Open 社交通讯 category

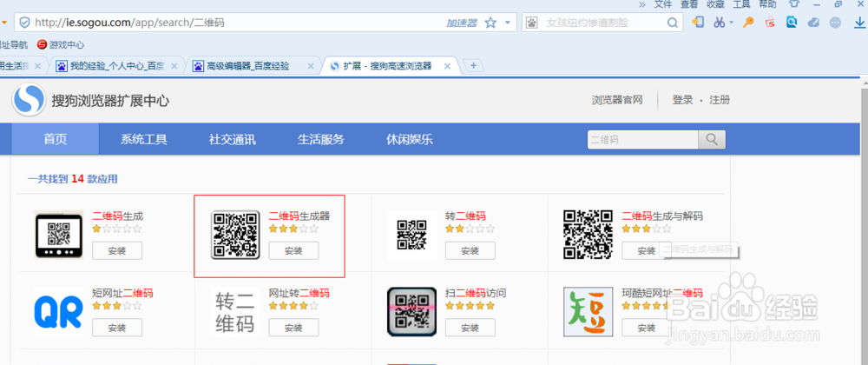coord(233,139)
